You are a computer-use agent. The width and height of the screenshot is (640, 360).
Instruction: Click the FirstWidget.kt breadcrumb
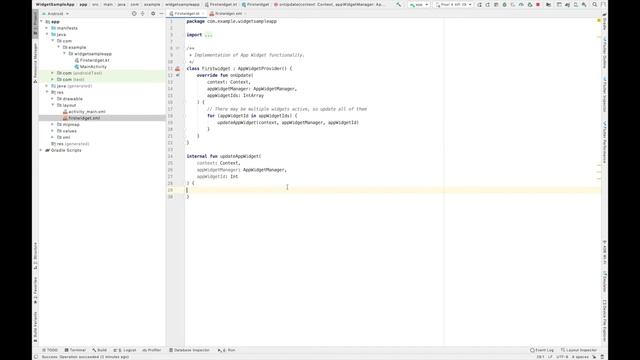(221, 4)
